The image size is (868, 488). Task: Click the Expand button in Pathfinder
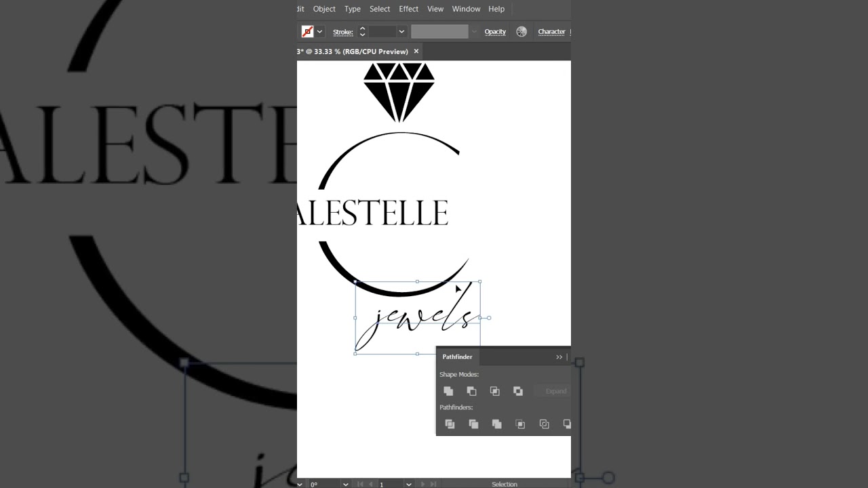tap(552, 391)
